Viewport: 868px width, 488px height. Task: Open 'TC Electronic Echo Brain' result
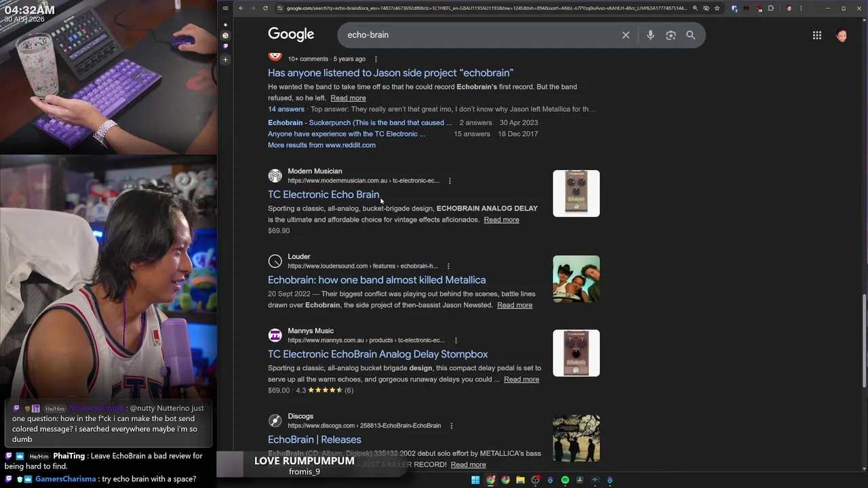point(323,195)
